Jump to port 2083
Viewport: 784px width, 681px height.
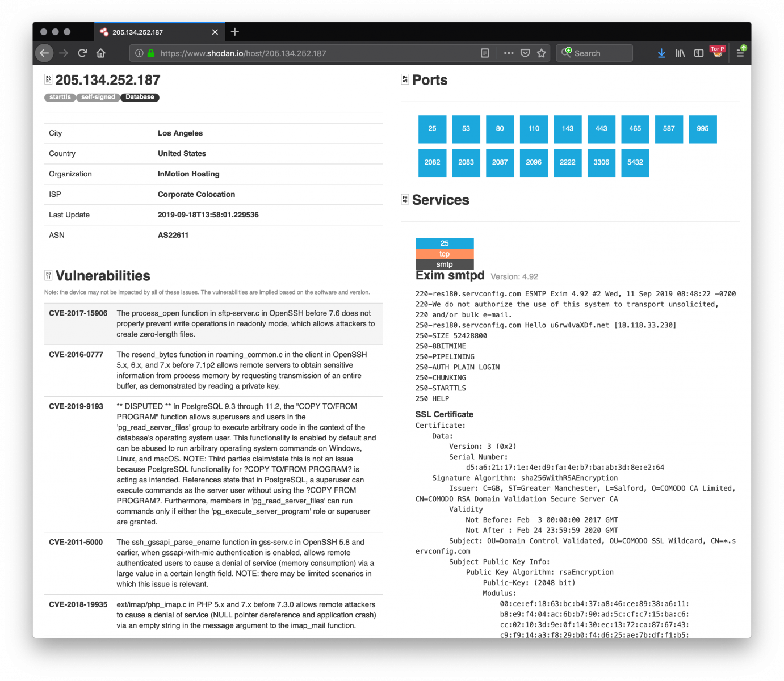[466, 163]
